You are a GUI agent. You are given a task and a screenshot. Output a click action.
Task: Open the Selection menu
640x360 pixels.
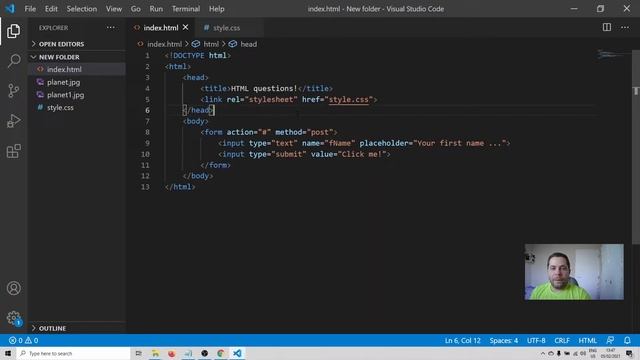point(82,9)
